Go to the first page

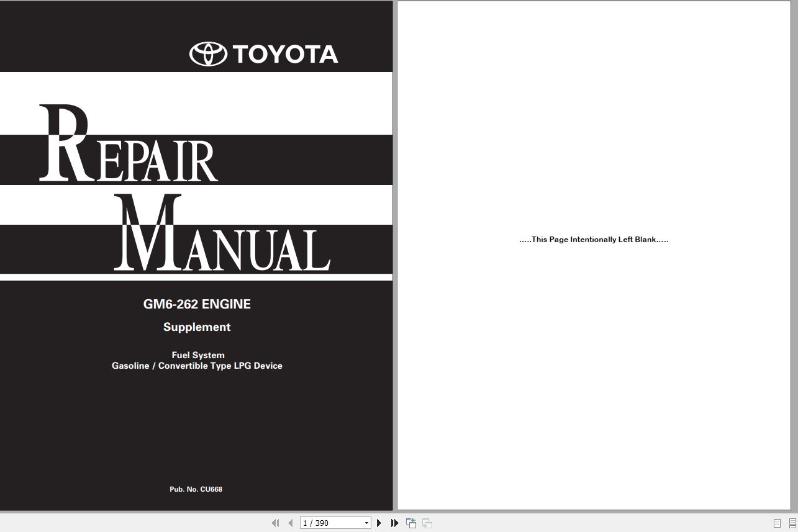[x=275, y=523]
